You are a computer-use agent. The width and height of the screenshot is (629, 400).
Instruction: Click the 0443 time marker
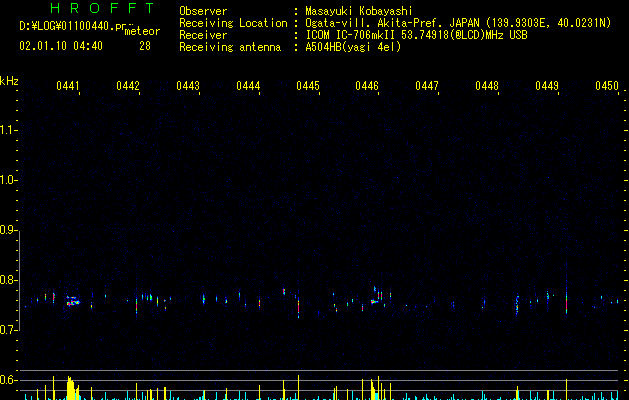tap(188, 86)
